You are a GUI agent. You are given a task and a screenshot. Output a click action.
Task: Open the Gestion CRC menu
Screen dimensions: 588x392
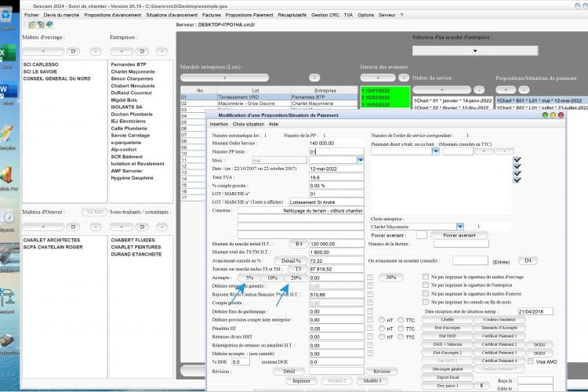point(325,15)
